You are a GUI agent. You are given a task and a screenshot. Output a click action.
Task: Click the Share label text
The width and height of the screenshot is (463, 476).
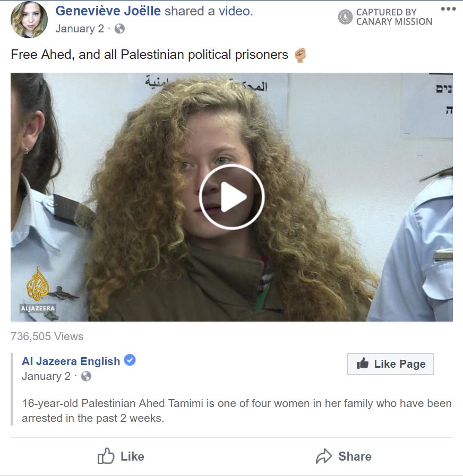point(355,456)
